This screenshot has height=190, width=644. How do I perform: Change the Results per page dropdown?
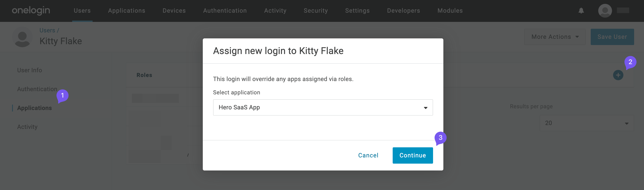point(586,123)
